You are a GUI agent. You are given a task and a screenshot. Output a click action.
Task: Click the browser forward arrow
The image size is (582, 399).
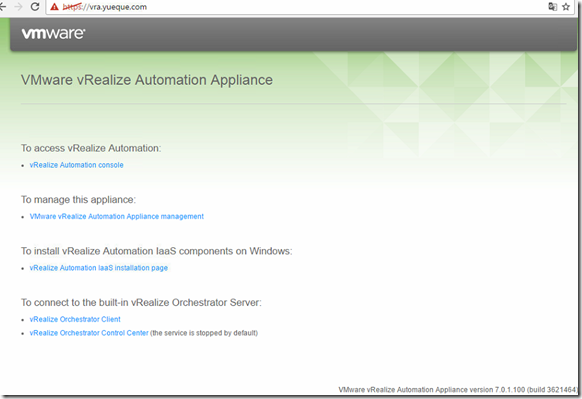coord(18,7)
